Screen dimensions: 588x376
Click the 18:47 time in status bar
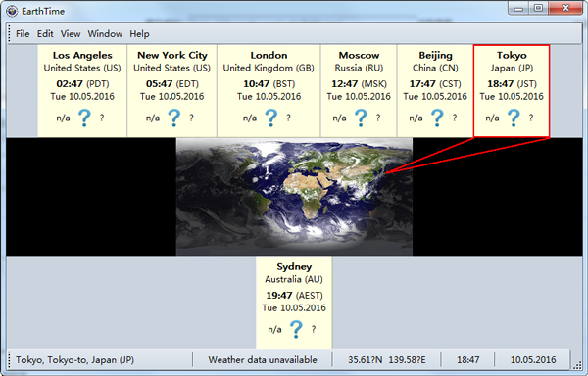coord(467,360)
